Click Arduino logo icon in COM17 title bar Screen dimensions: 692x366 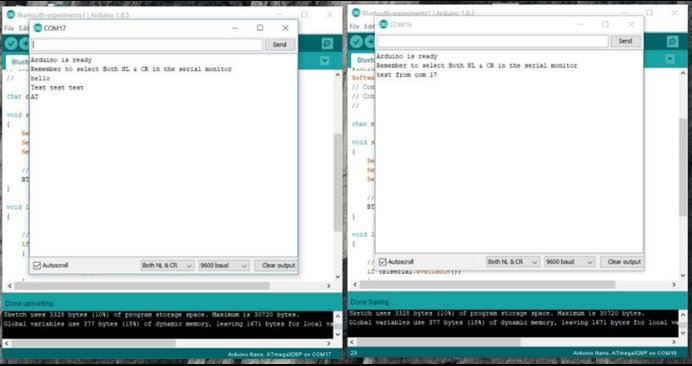(x=38, y=28)
